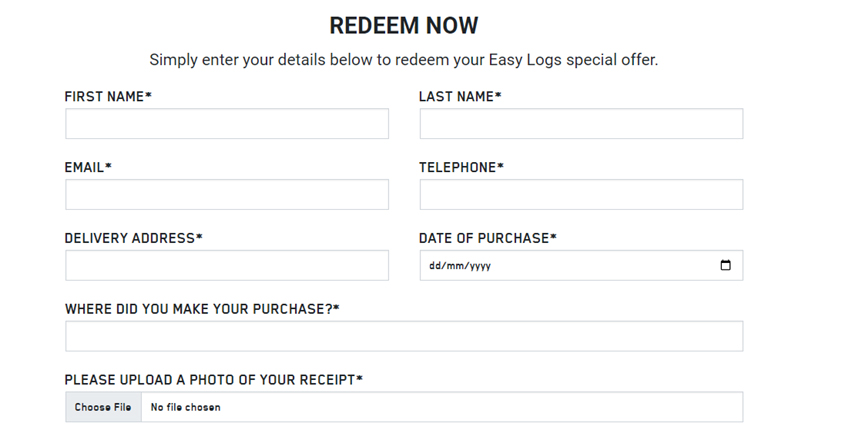Select the yyyy year segment of date
The width and height of the screenshot is (842, 438).
point(481,266)
